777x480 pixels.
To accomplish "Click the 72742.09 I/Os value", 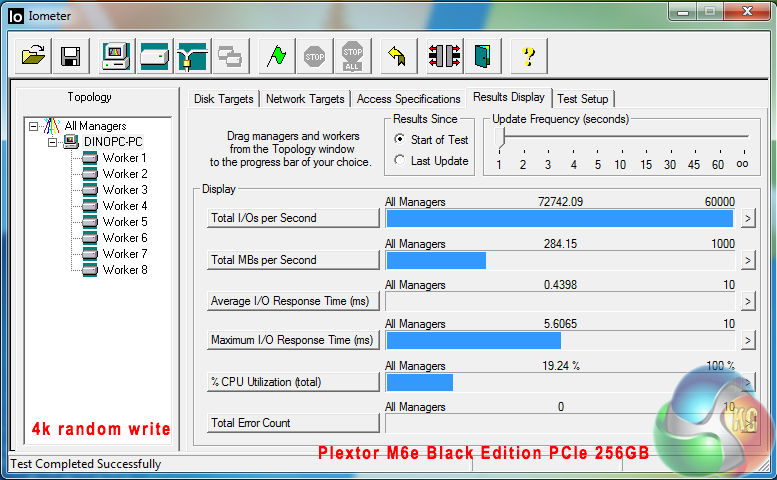I will (x=560, y=202).
